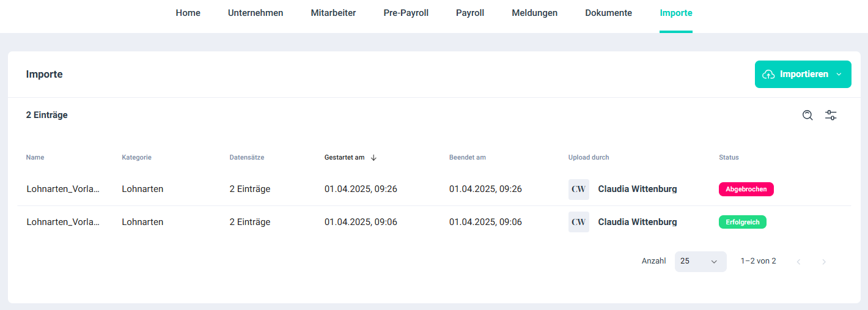Select the Pre-Payroll tab

pos(406,13)
